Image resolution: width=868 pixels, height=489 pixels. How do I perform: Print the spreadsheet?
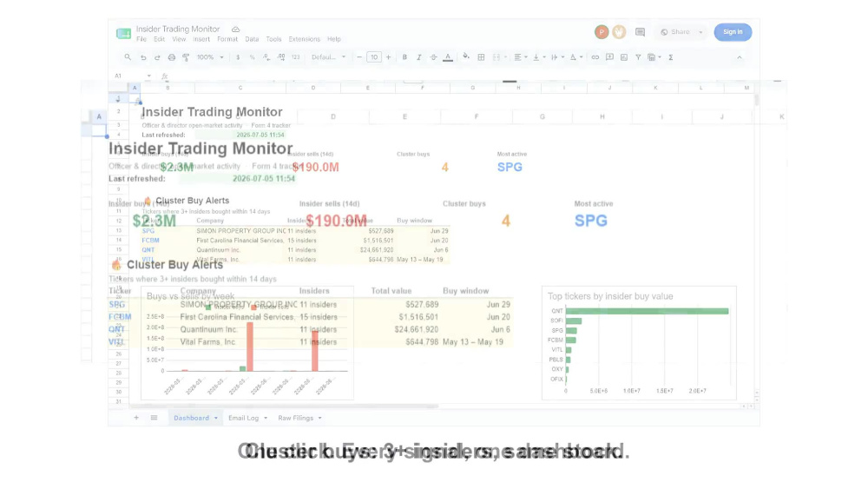coord(172,57)
